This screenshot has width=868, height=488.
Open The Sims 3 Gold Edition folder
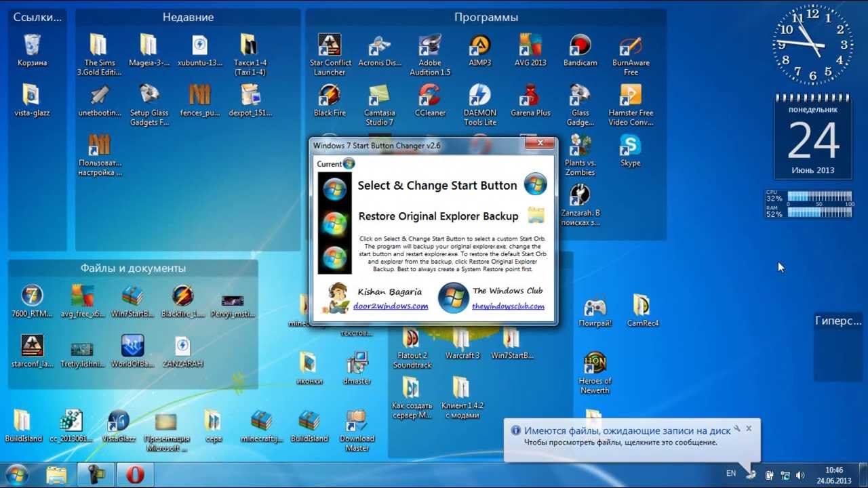98,55
